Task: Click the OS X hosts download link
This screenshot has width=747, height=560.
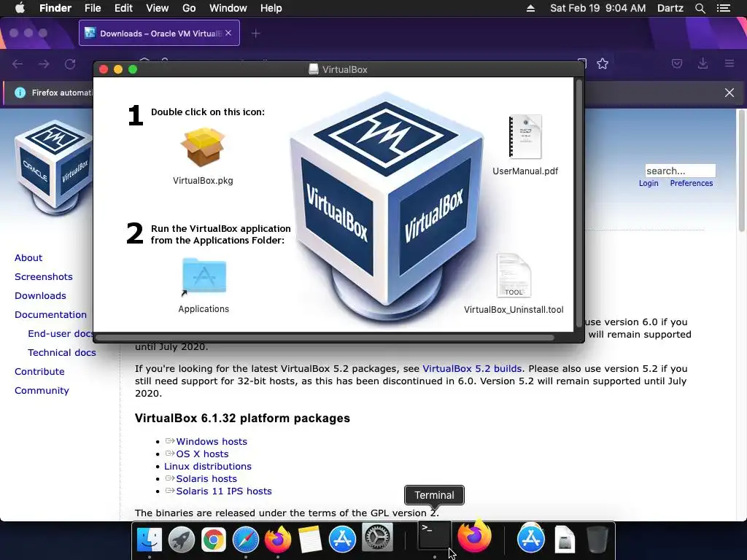Action: point(203,454)
